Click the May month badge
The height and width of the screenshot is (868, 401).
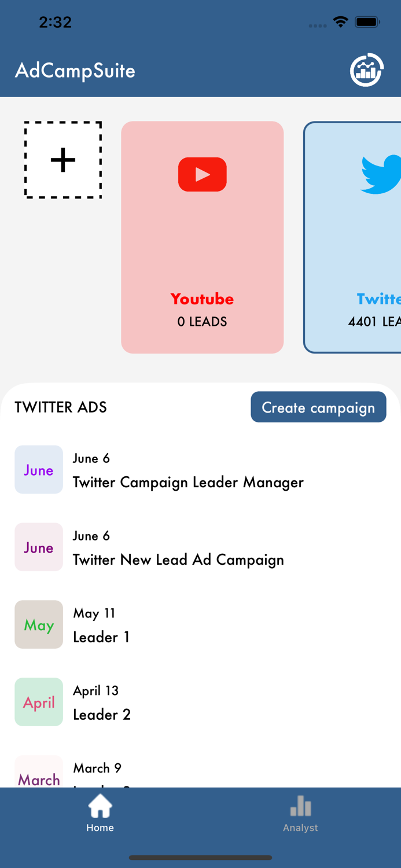point(39,624)
